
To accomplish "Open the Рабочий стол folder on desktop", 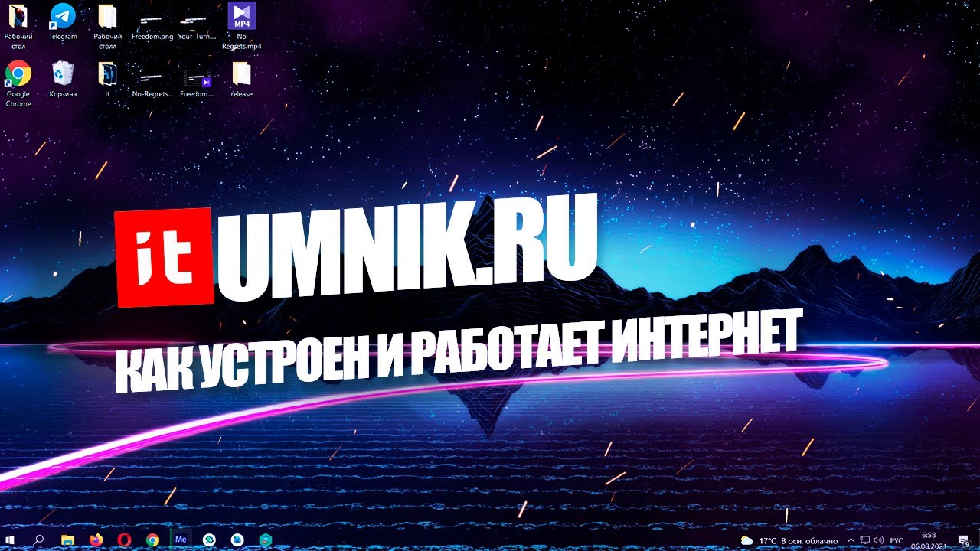I will (x=18, y=26).
